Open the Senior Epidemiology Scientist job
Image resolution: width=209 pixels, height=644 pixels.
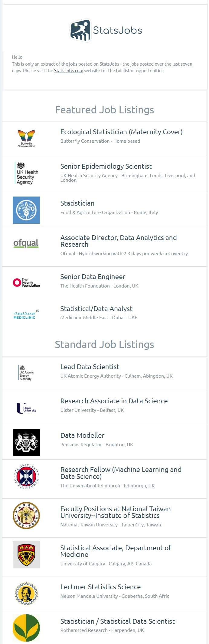pos(106,166)
